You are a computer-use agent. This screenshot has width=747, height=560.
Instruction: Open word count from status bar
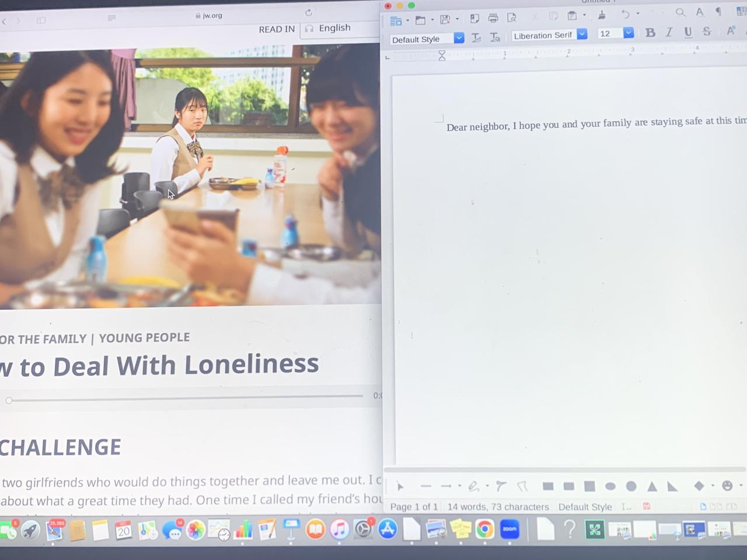click(x=498, y=507)
